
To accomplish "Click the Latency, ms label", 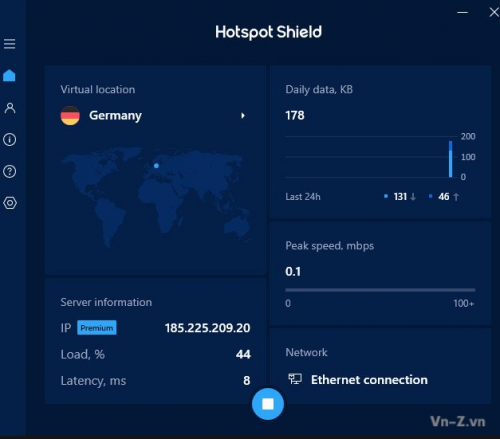I will point(93,381).
